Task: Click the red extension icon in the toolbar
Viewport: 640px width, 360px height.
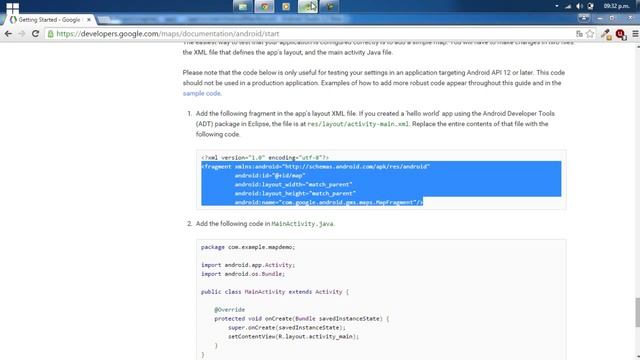Action: coord(620,34)
